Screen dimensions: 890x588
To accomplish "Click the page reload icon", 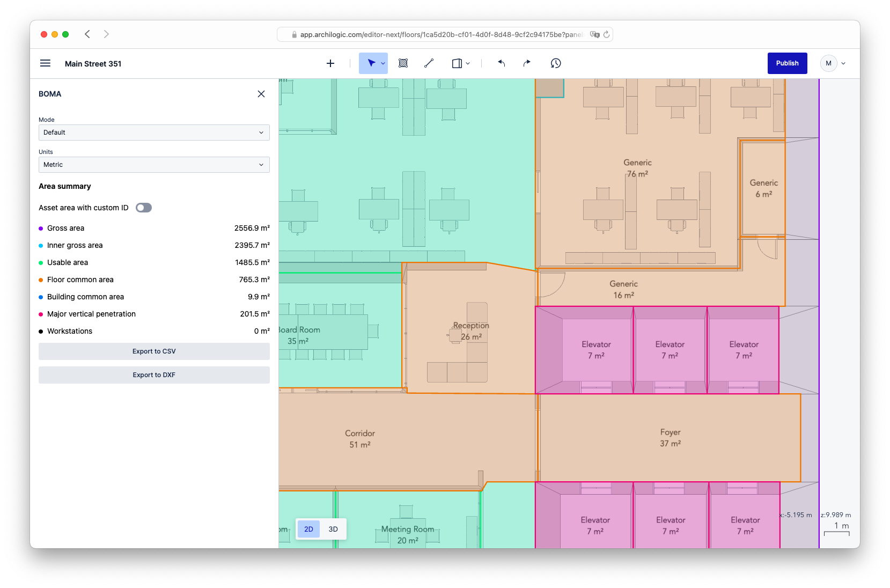I will point(607,34).
